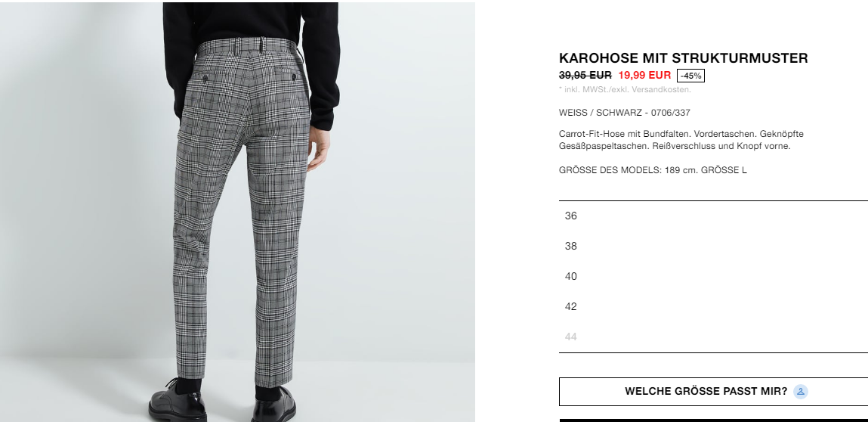Click the black bar below the size guide
Image resolution: width=868 pixels, height=422 pixels.
click(x=714, y=420)
